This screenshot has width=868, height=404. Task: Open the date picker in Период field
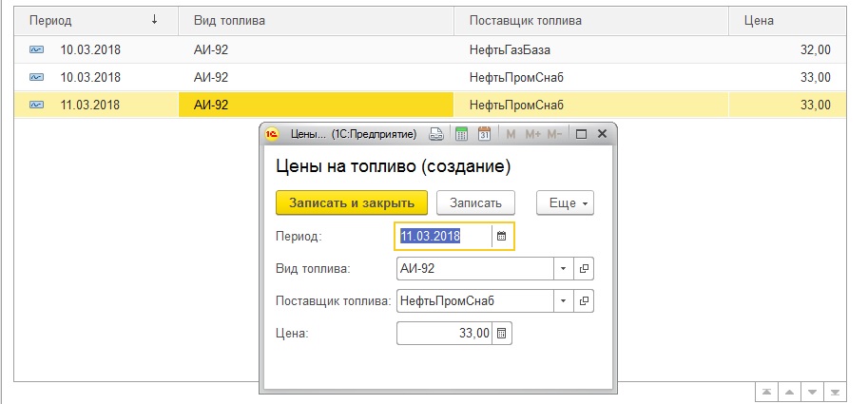coord(502,237)
